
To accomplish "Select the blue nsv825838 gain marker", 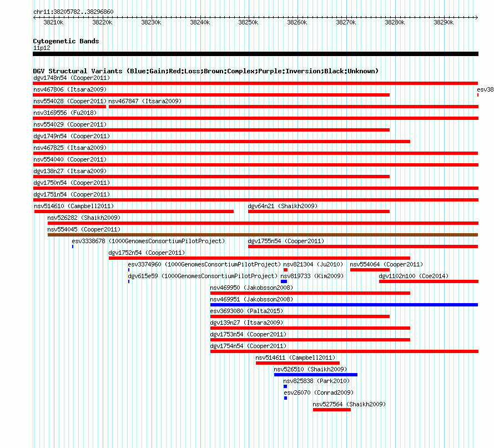I will point(285,386).
